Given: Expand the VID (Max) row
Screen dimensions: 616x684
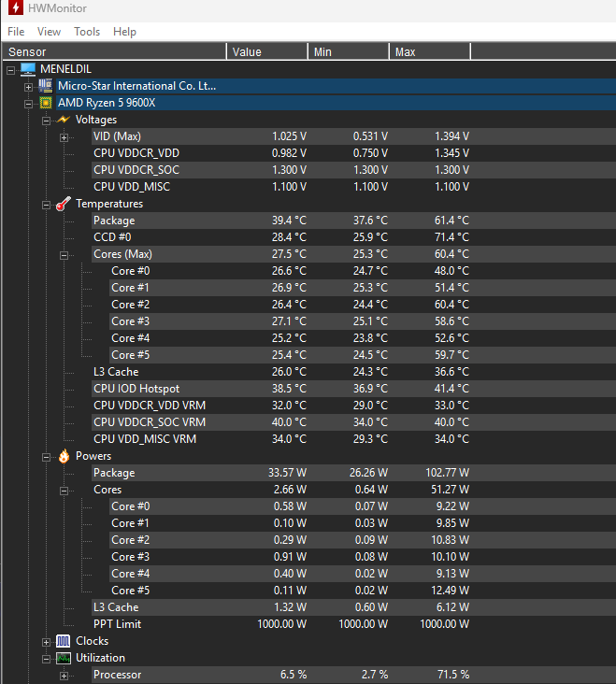Looking at the screenshot, I should [x=64, y=138].
